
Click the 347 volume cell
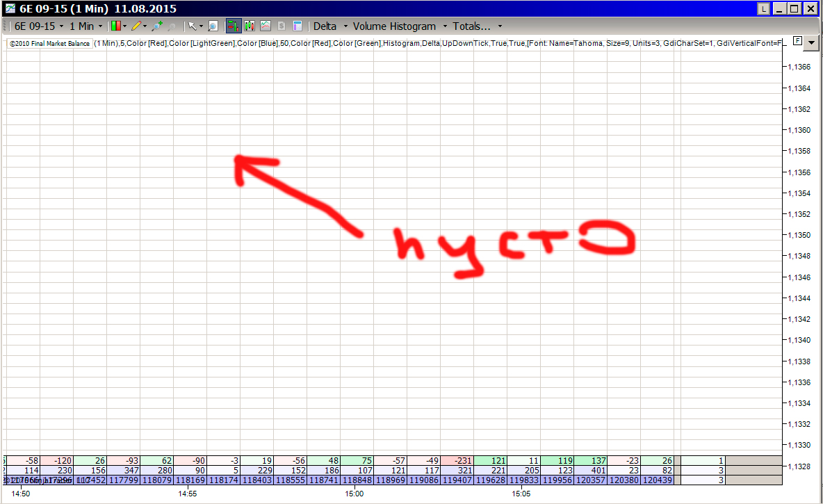[123, 471]
